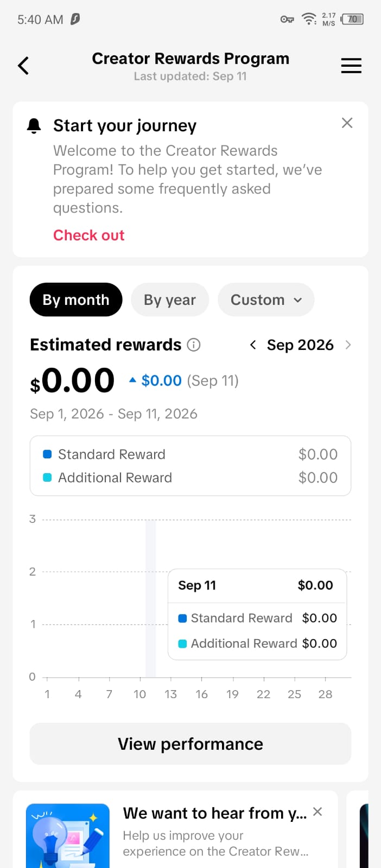Tap the Estimated rewards info icon

click(x=194, y=344)
